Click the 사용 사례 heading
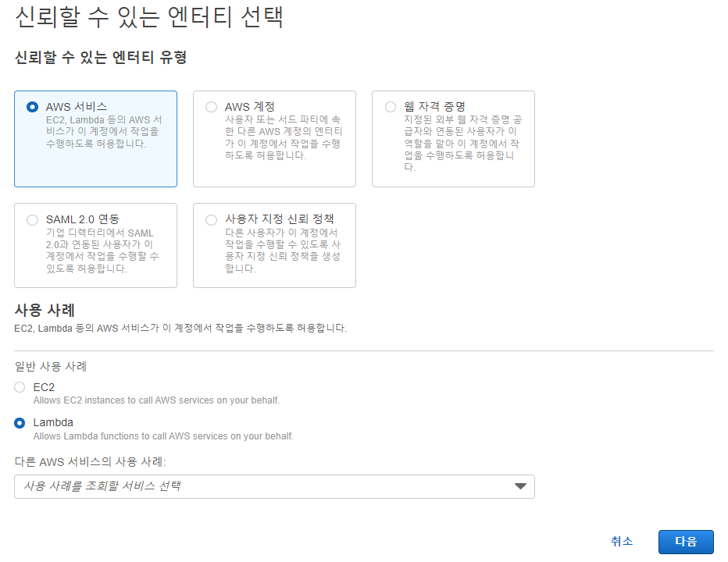The width and height of the screenshot is (728, 562). click(45, 310)
